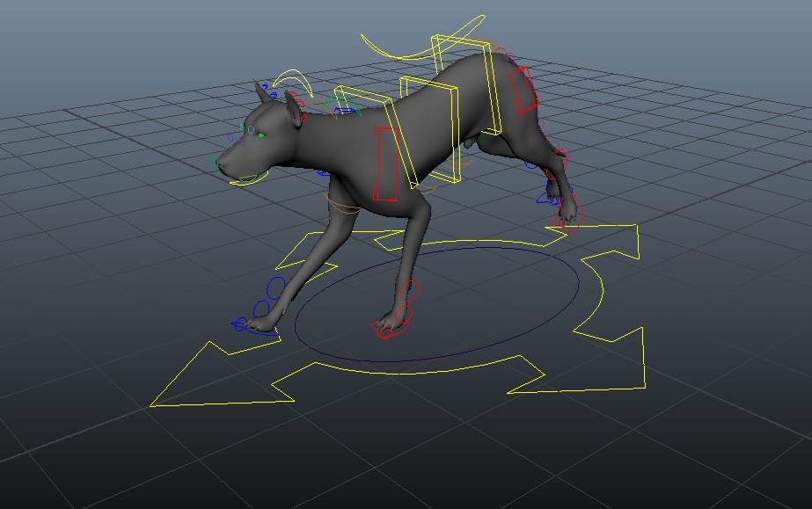
Task: Select the purple circle muzzle control
Action: (x=230, y=138)
